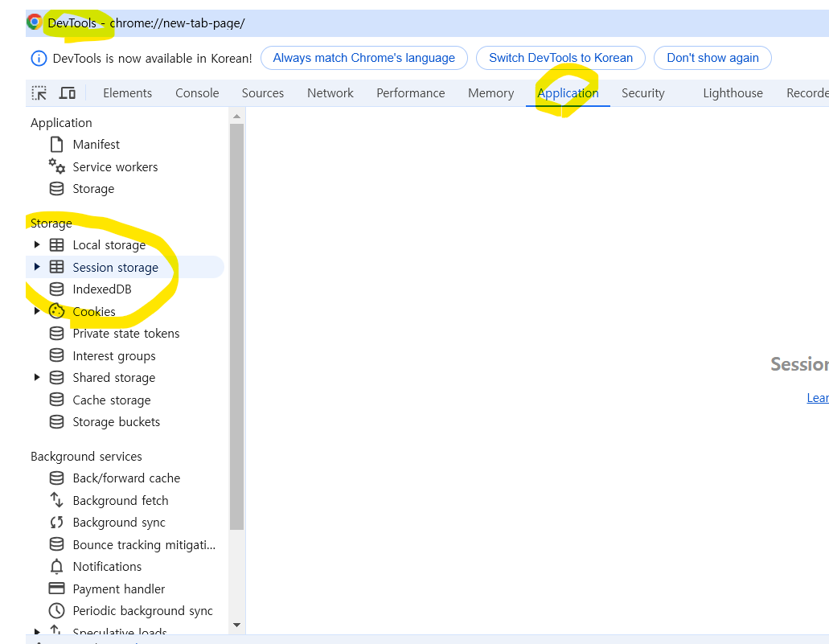Click the Chrome logo in title bar
The image size is (829, 644).
coord(35,23)
